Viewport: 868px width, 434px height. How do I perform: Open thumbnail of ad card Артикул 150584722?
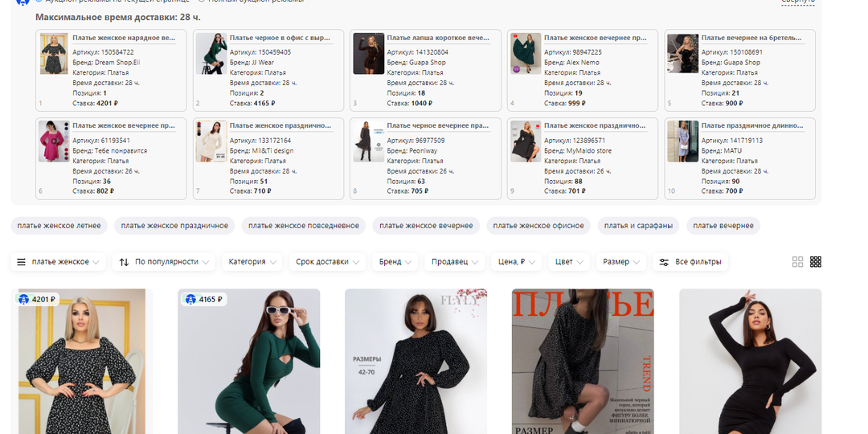coord(54,54)
